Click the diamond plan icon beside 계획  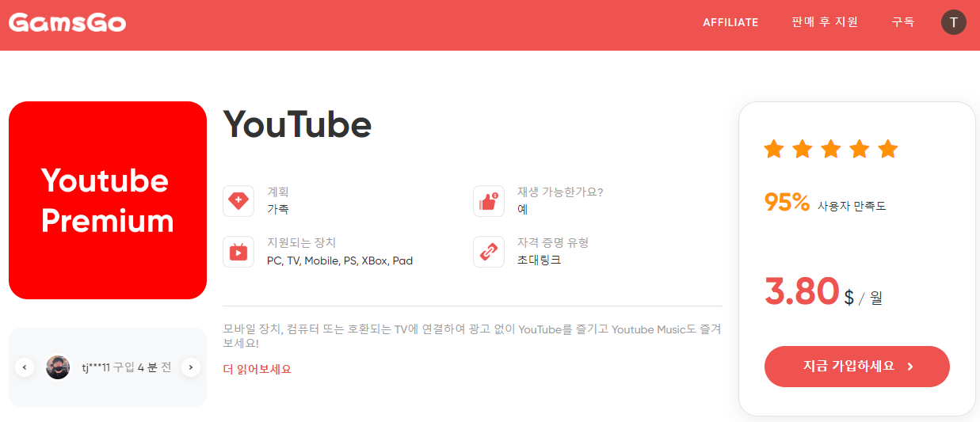click(x=238, y=201)
